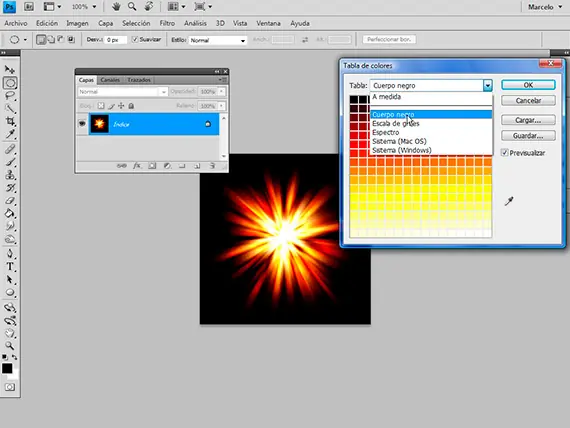Screen dimensions: 570x428
Task: Select the Healing Brush tool
Action: click(10, 149)
